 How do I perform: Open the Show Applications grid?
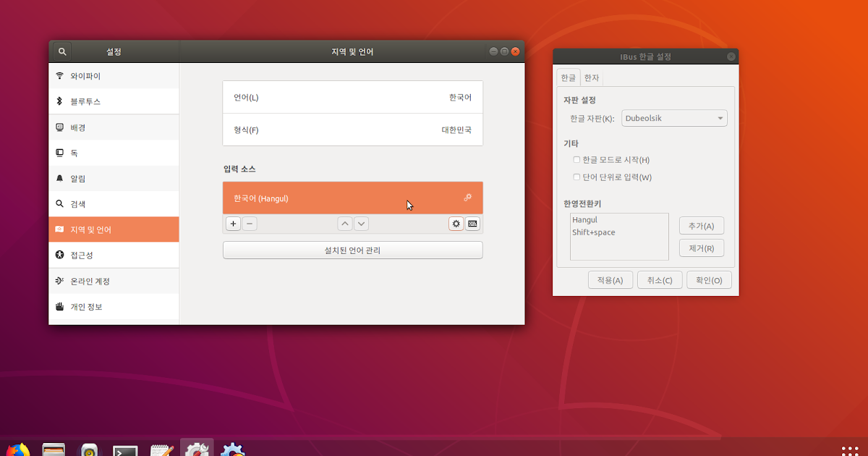pos(848,450)
